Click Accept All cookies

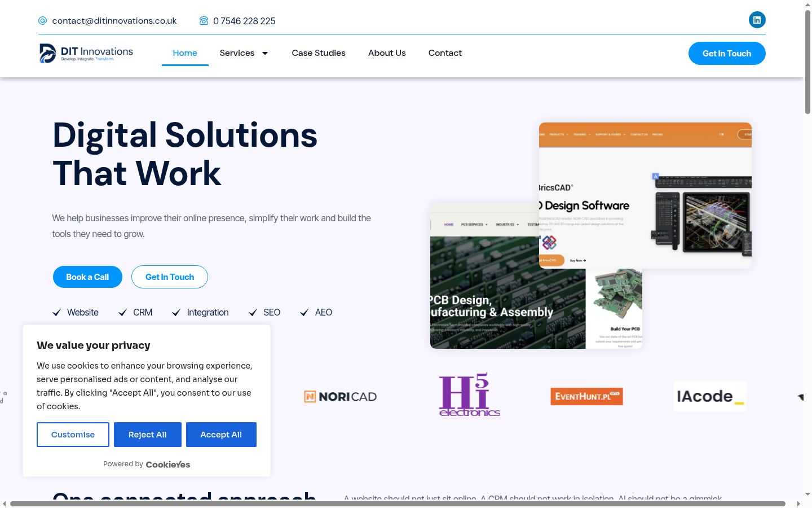point(221,435)
